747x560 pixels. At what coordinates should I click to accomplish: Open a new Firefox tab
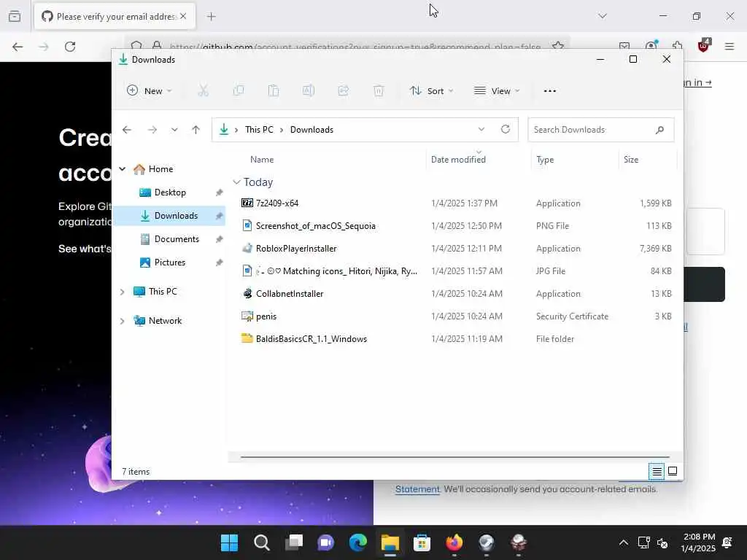[x=212, y=16]
